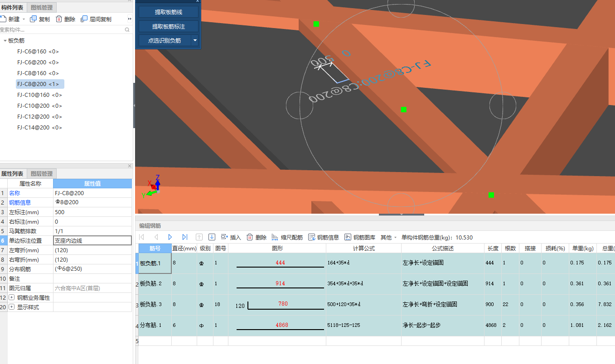
Task: Jump to first rebar record arrow
Action: pos(142,237)
